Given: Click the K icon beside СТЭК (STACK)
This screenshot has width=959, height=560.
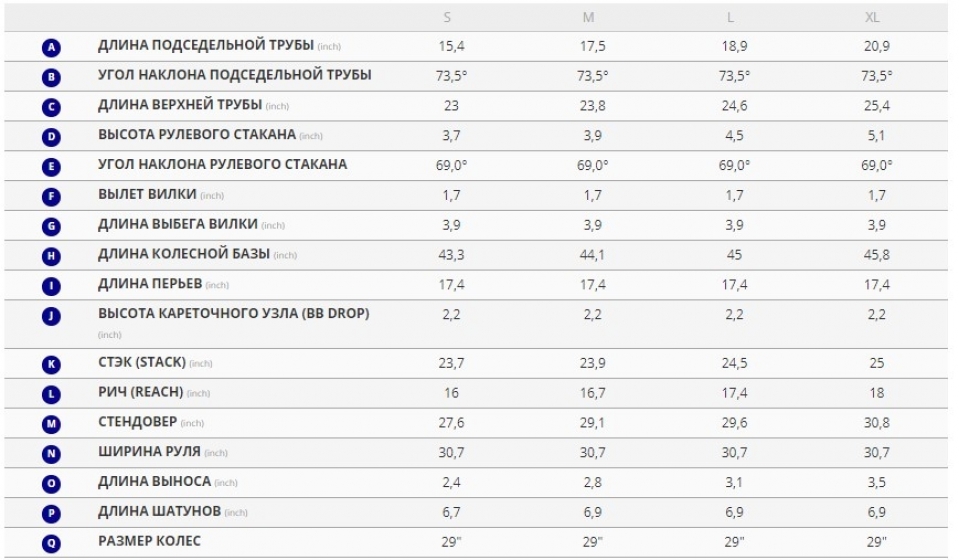Looking at the screenshot, I should tap(51, 365).
